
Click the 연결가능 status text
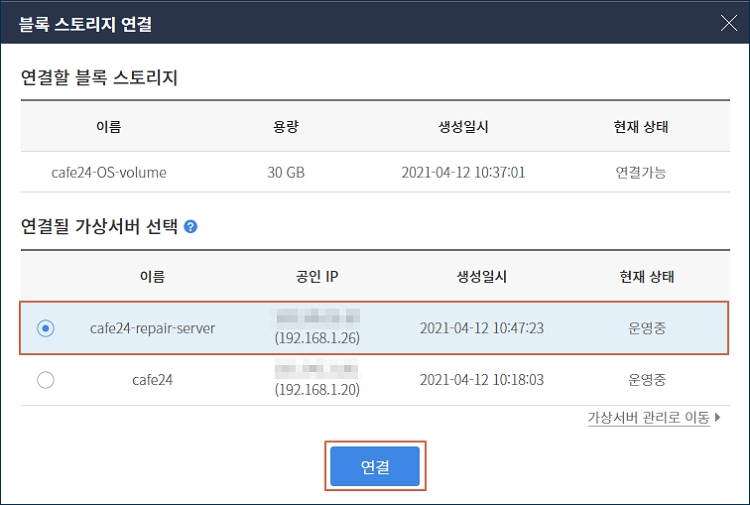click(640, 172)
